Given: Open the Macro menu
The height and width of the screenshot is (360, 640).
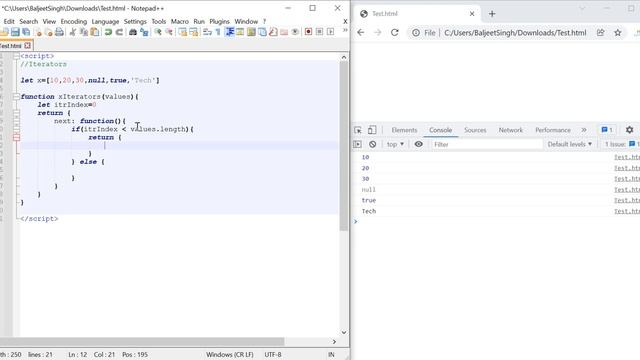Looking at the screenshot, I should tap(180, 21).
